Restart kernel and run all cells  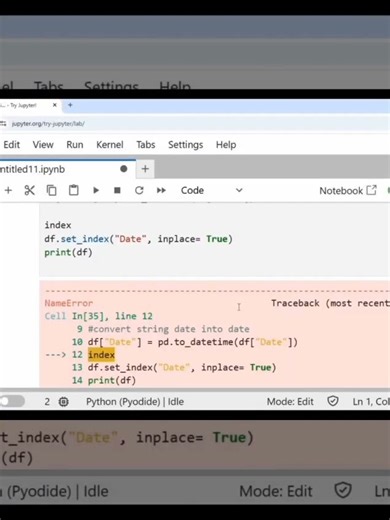pos(161,190)
